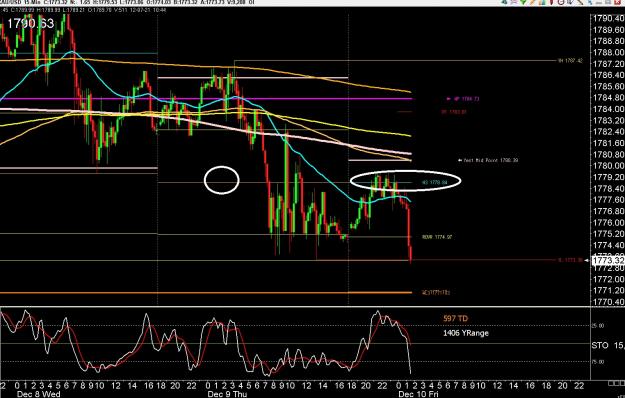This screenshot has height=398, width=625.
Task: Click the "Dec 8 Wed" date label
Action: click(x=39, y=394)
